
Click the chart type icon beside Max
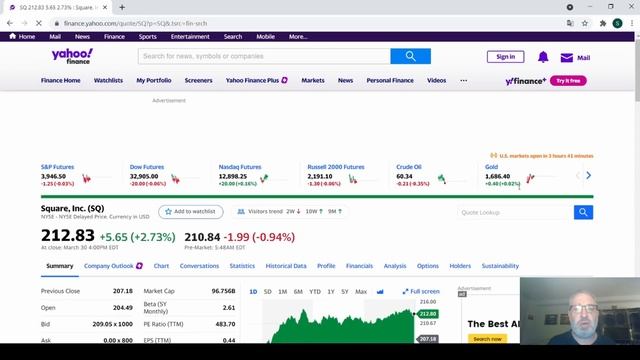pyautogui.click(x=380, y=291)
